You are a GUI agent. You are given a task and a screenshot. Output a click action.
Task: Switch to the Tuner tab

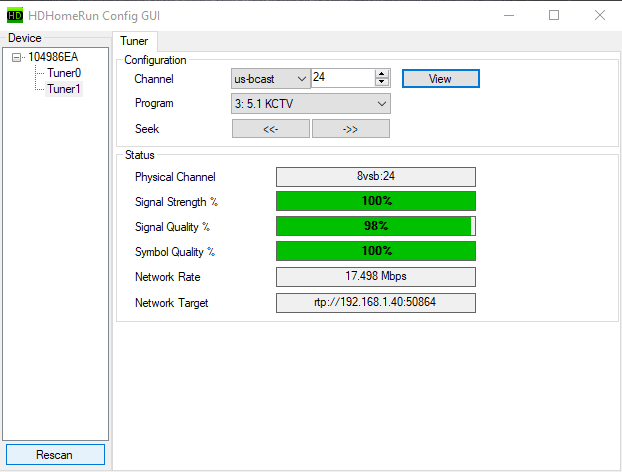coord(134,40)
